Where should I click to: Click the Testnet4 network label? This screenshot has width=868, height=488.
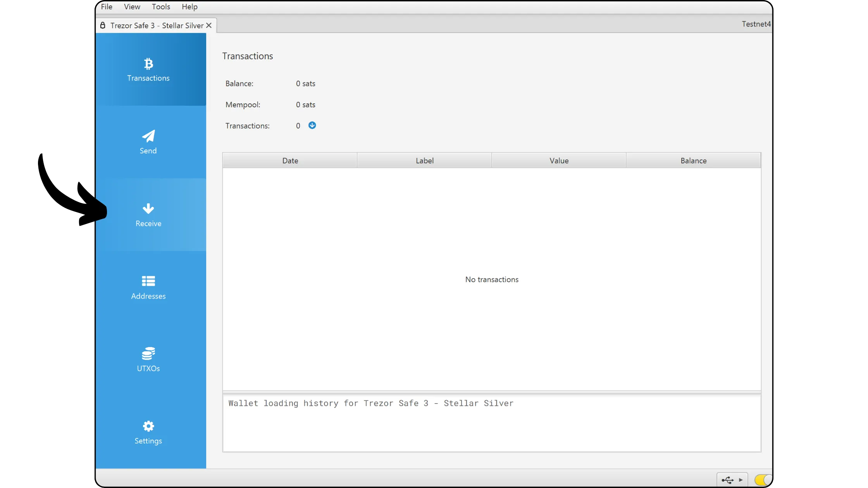click(x=756, y=24)
